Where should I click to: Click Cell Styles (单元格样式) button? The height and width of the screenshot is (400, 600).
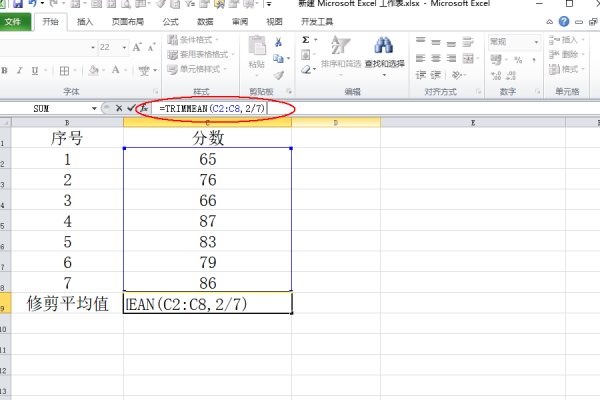(197, 69)
